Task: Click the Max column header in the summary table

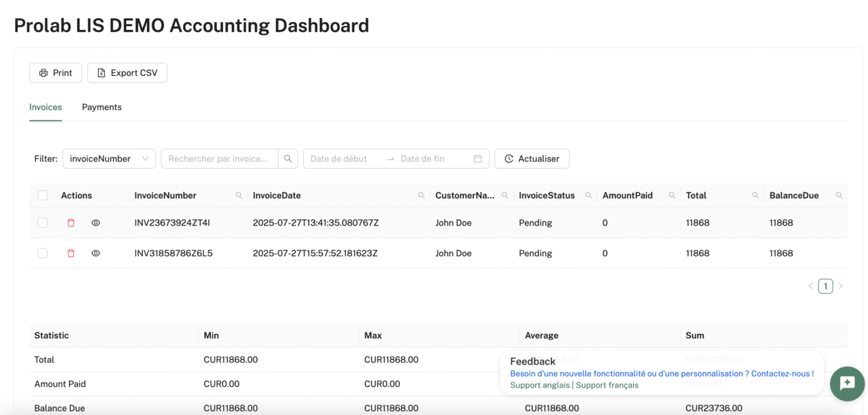Action: 373,336
